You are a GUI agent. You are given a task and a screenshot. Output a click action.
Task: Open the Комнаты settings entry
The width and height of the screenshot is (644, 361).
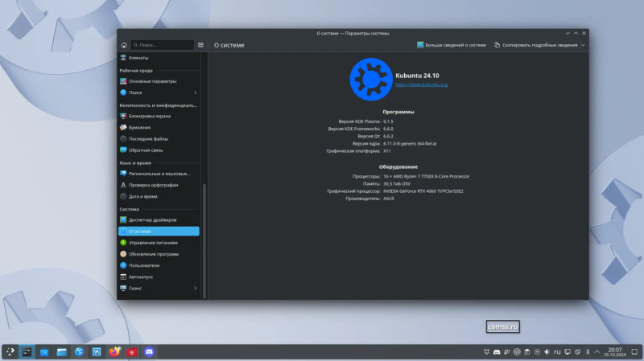coord(159,58)
